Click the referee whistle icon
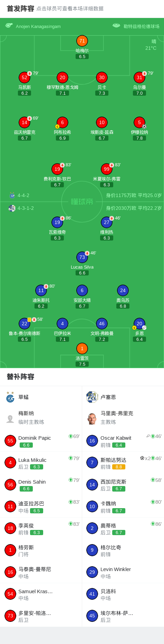This screenshot has width=164, height=644. click(9, 26)
